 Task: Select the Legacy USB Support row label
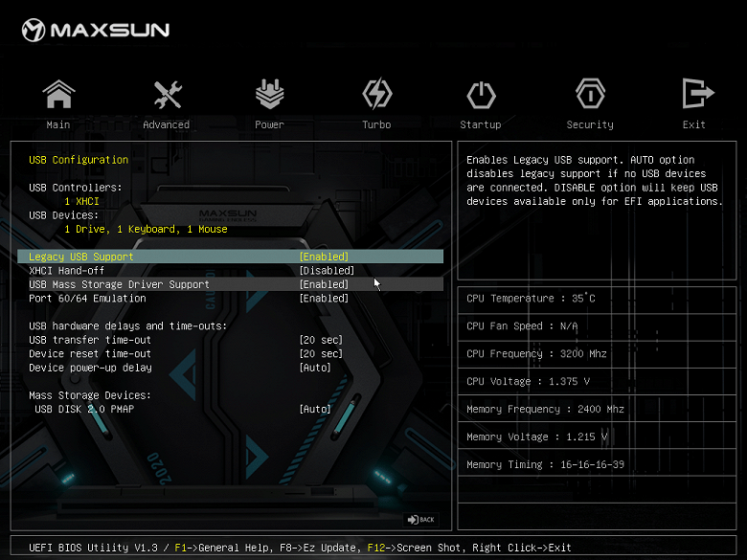pyautogui.click(x=81, y=257)
